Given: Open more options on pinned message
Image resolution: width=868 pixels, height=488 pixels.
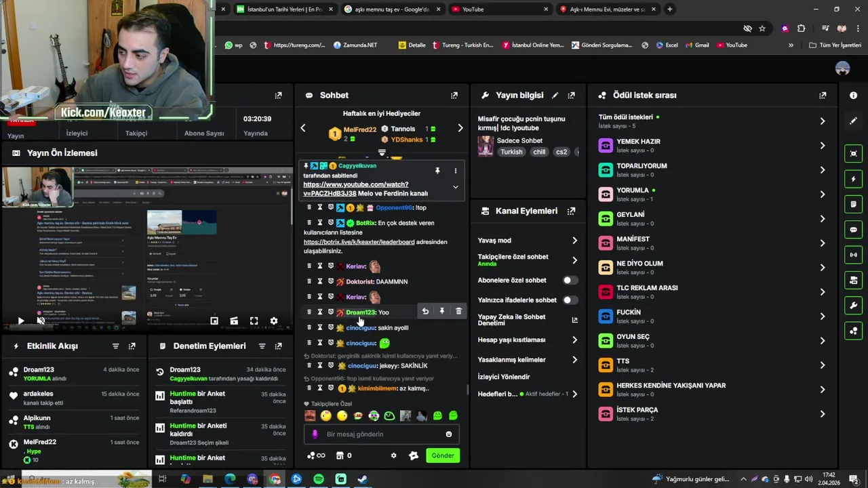Looking at the screenshot, I should click(x=455, y=171).
